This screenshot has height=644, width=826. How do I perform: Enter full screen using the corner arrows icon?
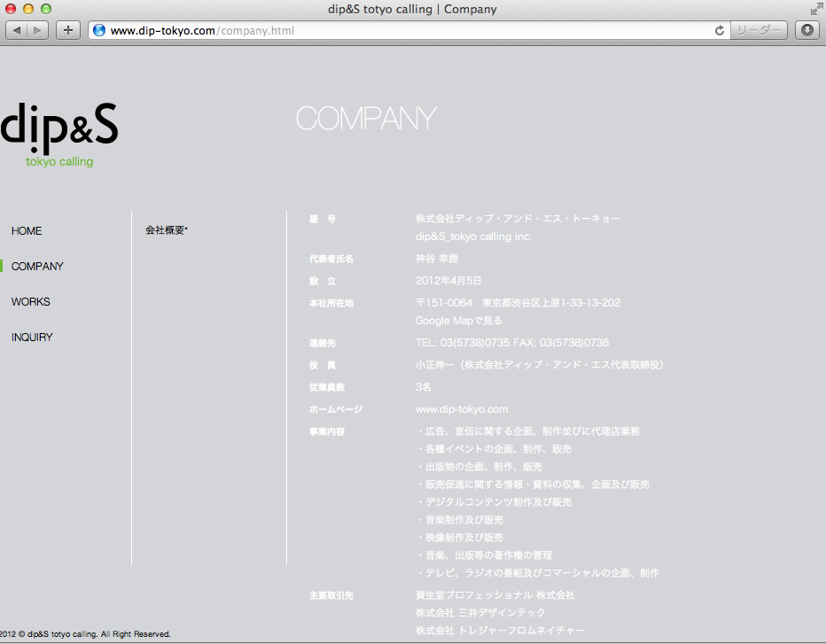[816, 9]
